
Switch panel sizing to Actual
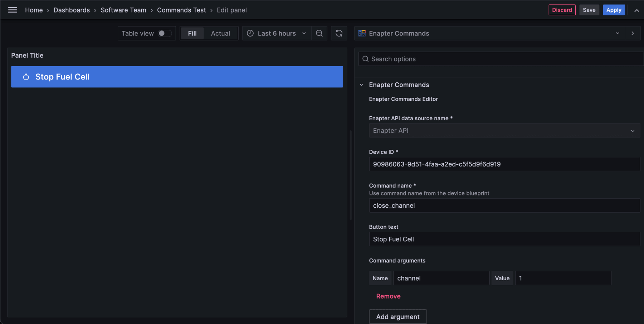point(220,33)
